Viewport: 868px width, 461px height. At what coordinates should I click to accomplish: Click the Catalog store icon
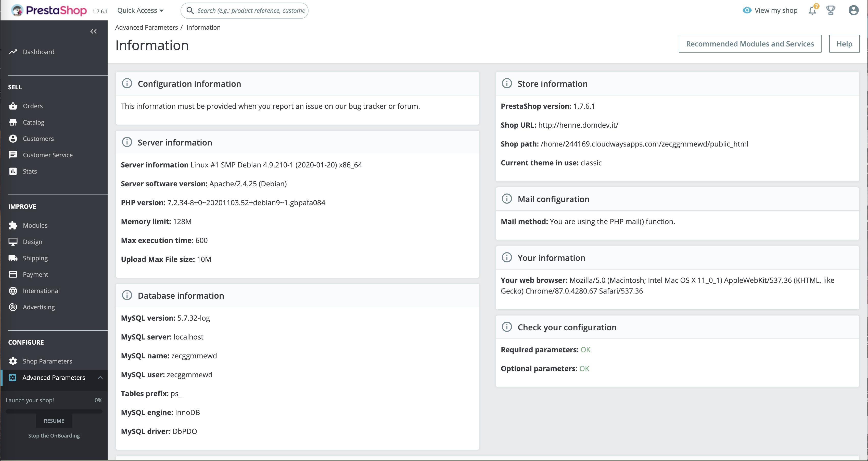tap(13, 122)
